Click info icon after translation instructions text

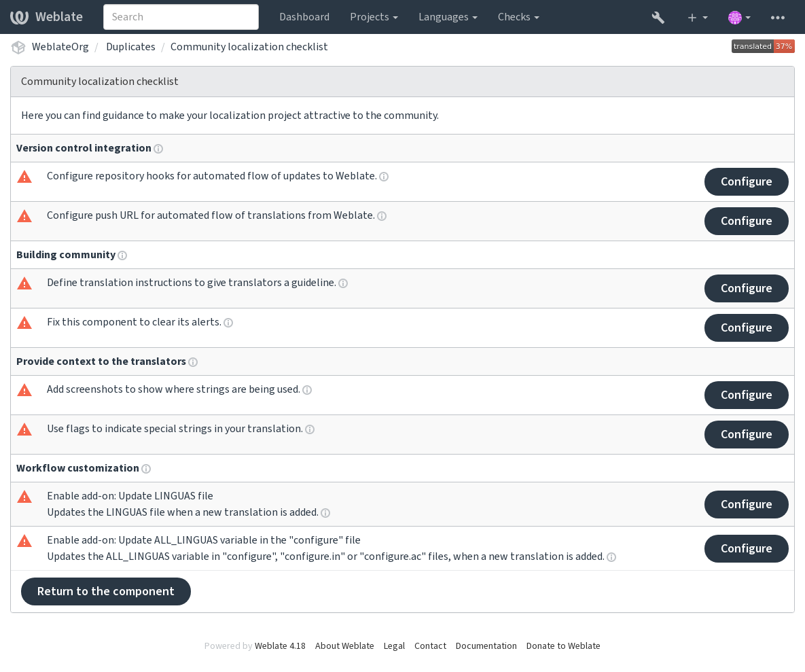[x=343, y=283]
